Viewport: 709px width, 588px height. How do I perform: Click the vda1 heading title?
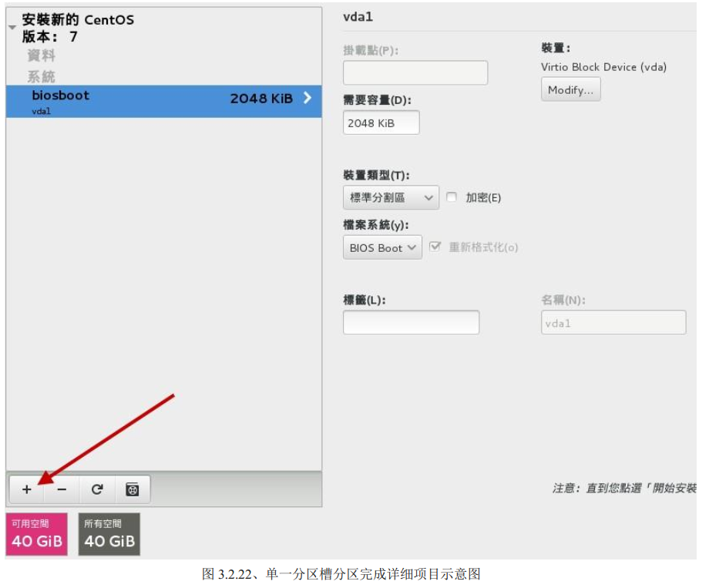[x=358, y=17]
